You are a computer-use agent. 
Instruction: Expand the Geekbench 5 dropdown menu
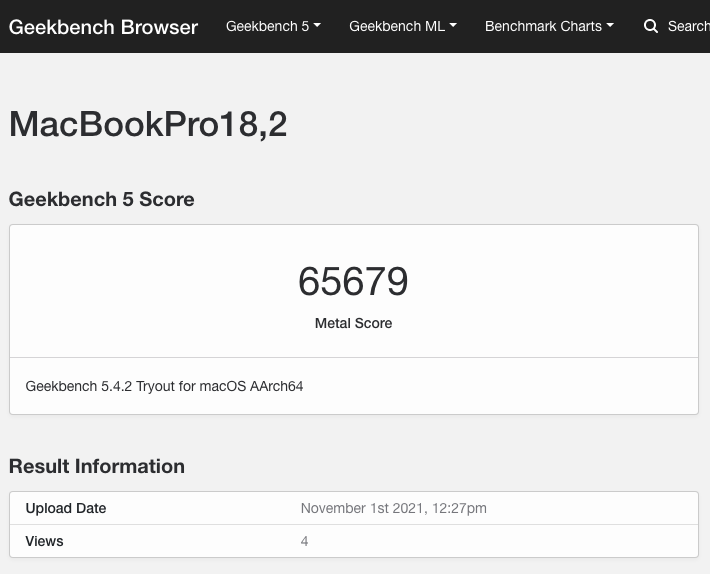273,26
